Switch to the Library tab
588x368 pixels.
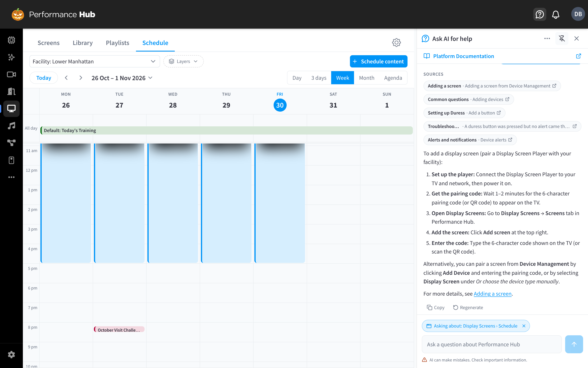click(x=83, y=43)
